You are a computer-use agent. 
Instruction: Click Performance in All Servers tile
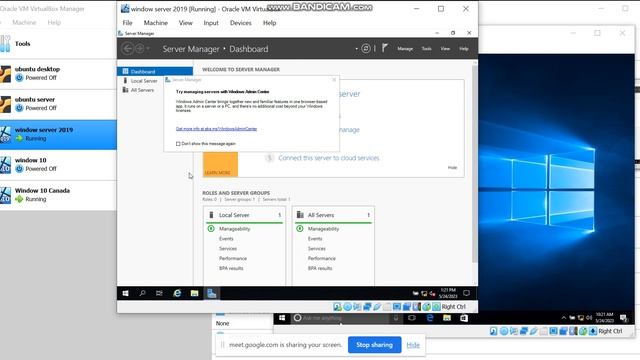pos(322,258)
